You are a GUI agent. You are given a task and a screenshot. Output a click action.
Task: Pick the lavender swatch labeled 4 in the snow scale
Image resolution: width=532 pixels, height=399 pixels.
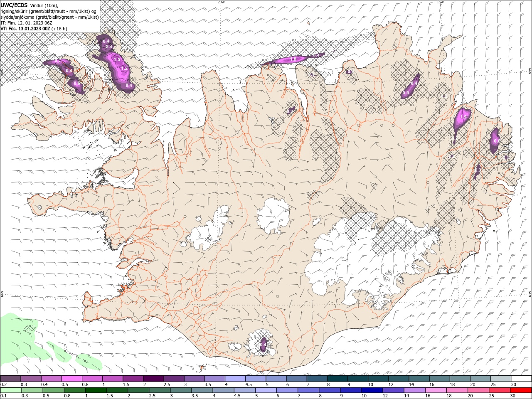pyautogui.click(x=235, y=379)
